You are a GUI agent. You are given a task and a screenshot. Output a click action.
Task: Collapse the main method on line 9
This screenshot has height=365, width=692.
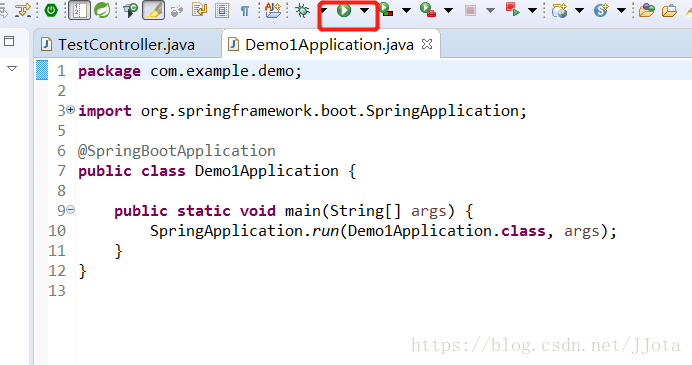coord(70,209)
